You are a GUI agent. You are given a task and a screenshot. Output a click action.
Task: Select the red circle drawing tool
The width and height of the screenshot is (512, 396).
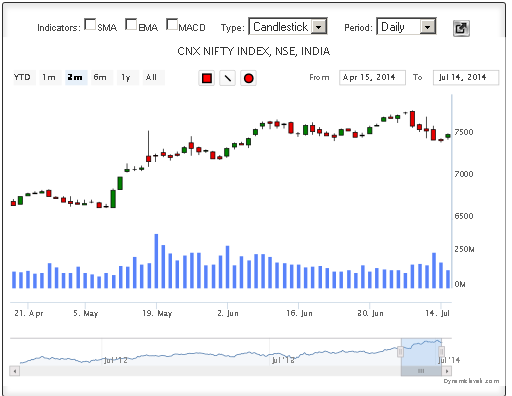tap(248, 78)
